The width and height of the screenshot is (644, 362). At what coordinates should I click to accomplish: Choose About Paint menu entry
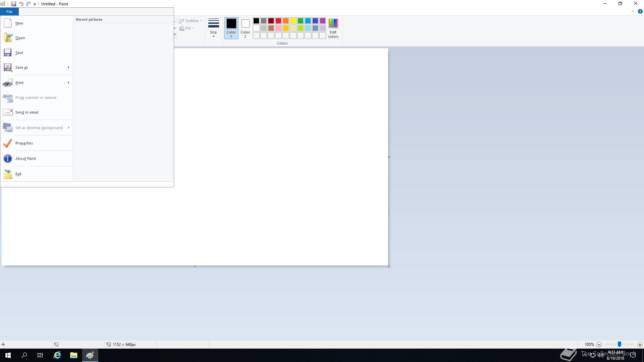click(37, 159)
